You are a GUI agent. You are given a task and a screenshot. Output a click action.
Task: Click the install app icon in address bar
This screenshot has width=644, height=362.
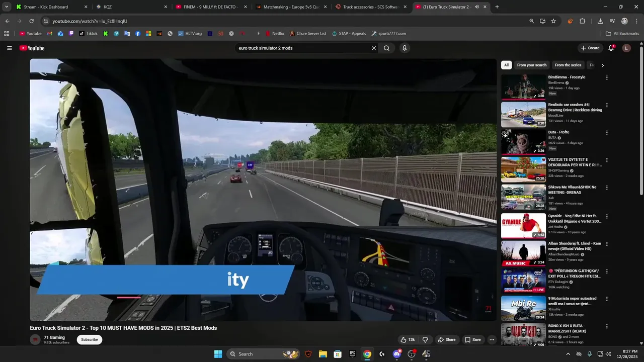coord(542,21)
